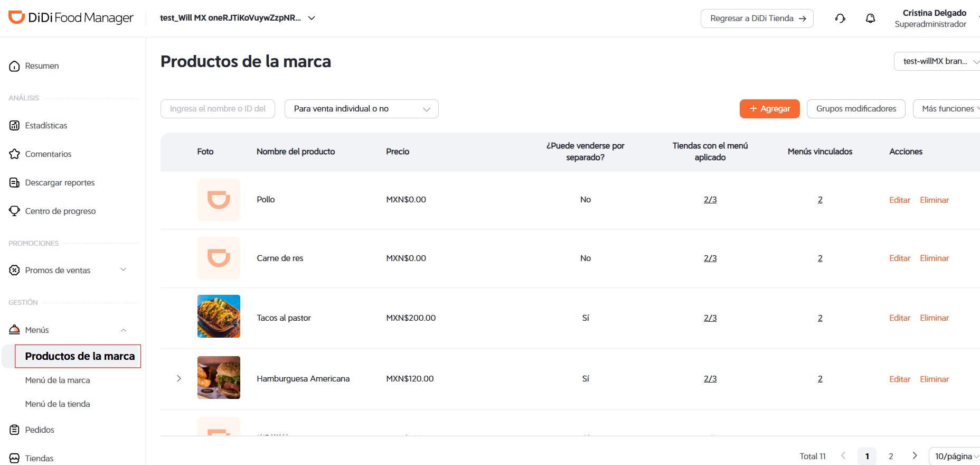
Task: Click the Descargar reportes document icon
Action: click(x=14, y=183)
